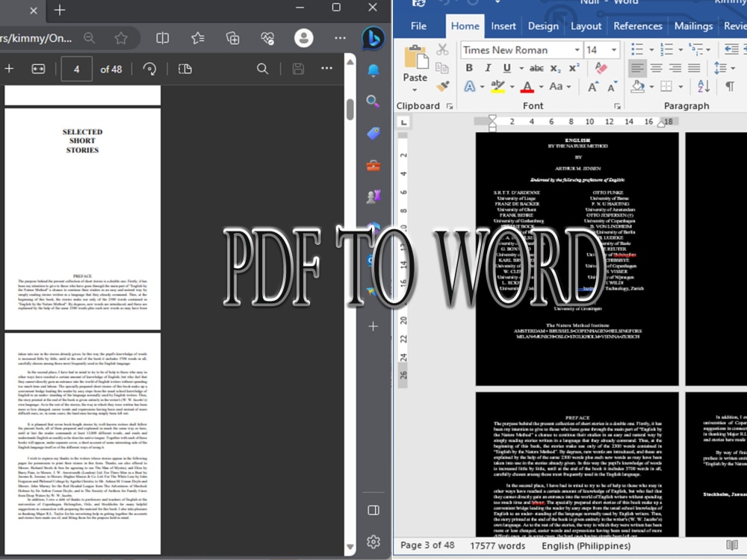Toggle Align Left in Paragraph group
Screen dimensions: 747x560
[637, 68]
